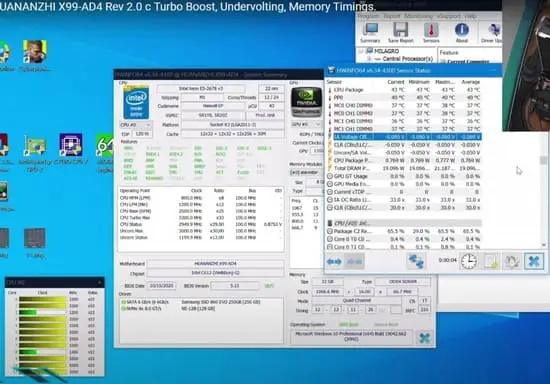Select CPU Package temperature row
Viewport: 550px width, 384px height.
(403, 90)
